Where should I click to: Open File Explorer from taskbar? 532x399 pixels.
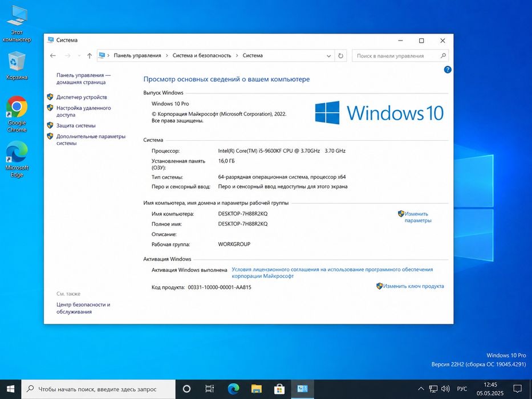256,389
